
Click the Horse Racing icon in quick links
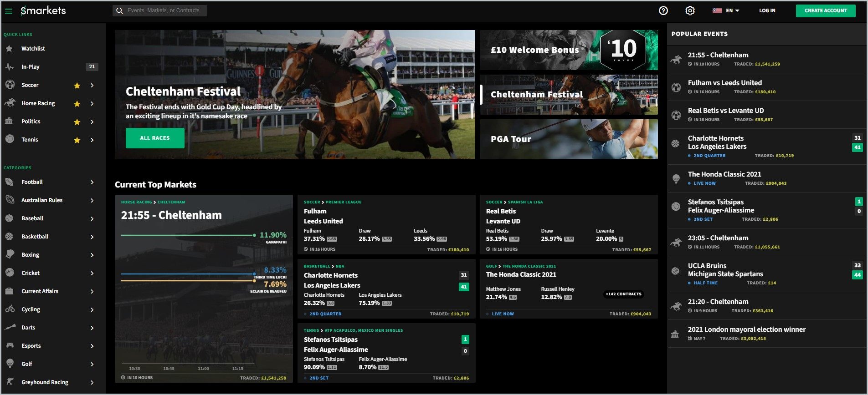click(x=10, y=103)
